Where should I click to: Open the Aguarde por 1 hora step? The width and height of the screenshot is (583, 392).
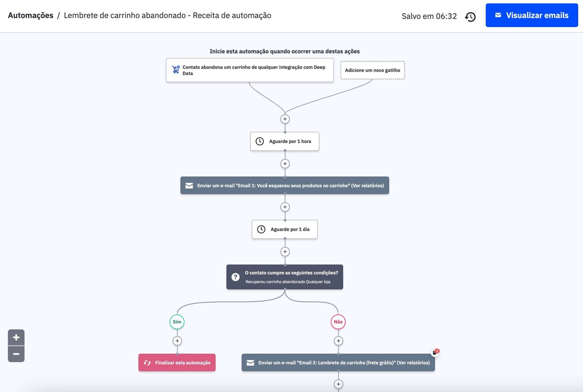(285, 141)
